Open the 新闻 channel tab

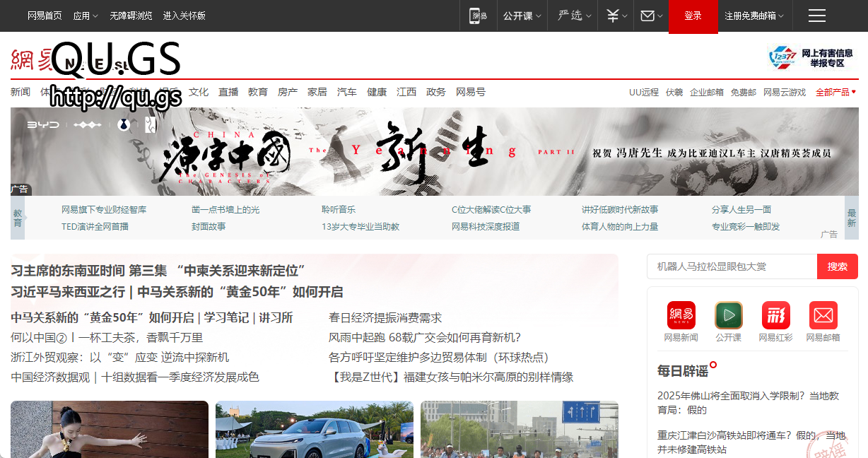pos(20,92)
